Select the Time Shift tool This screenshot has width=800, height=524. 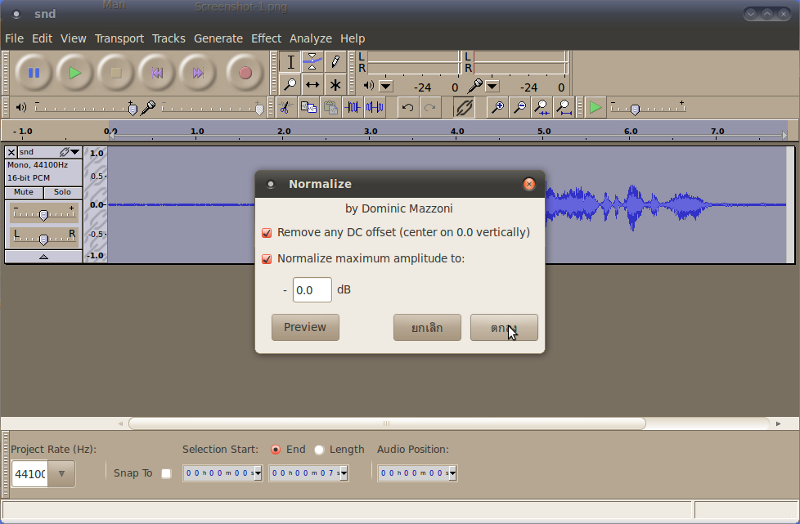(312, 84)
